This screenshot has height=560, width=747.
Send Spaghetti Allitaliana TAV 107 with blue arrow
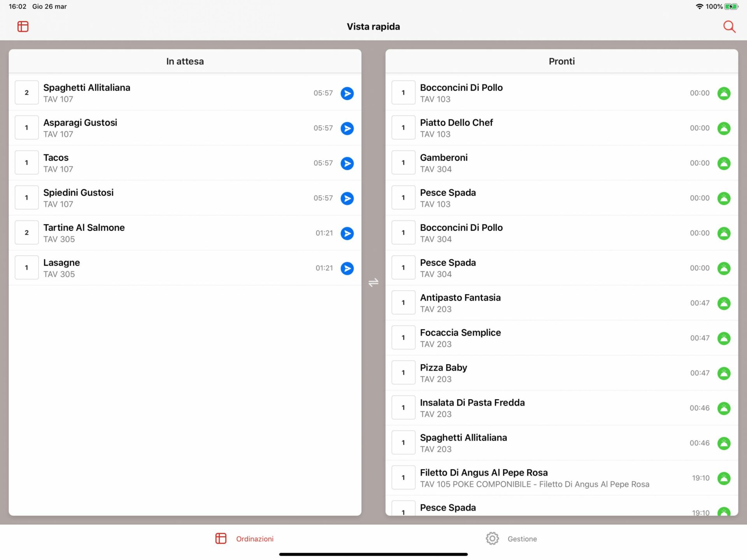(347, 93)
